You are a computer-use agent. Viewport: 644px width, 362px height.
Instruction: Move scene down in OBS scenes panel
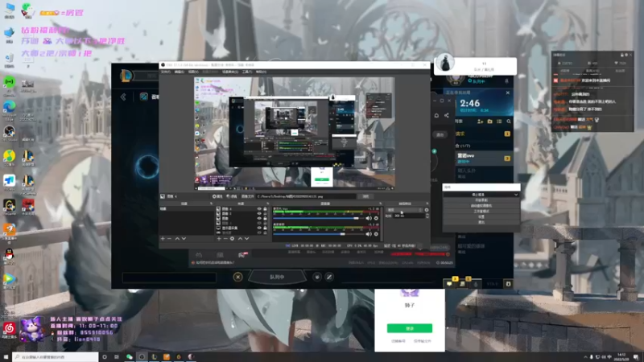pos(184,238)
